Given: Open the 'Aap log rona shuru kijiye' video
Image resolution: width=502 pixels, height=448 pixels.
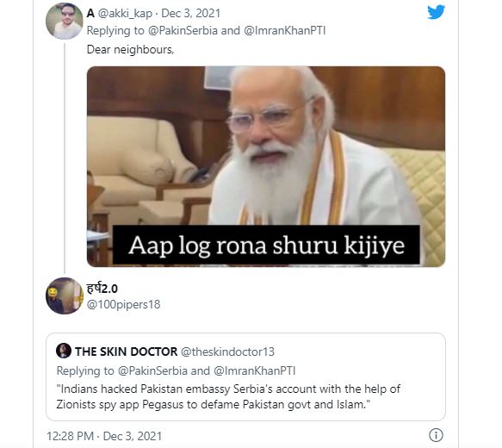Looking at the screenshot, I should click(266, 166).
